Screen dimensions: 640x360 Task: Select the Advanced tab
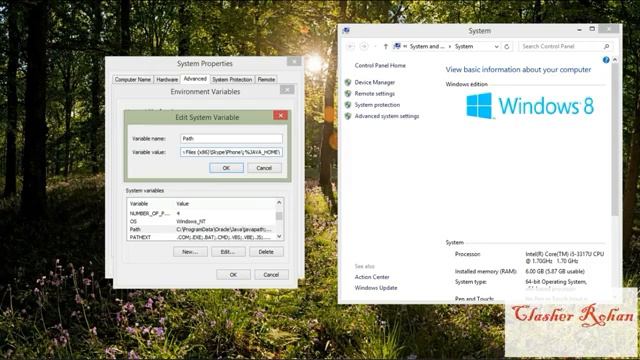tap(195, 78)
